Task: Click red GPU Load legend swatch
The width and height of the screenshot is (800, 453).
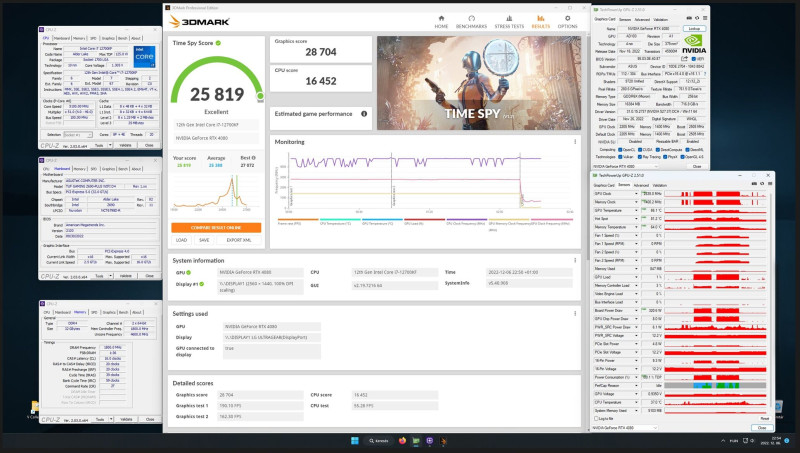Action: 424,220
